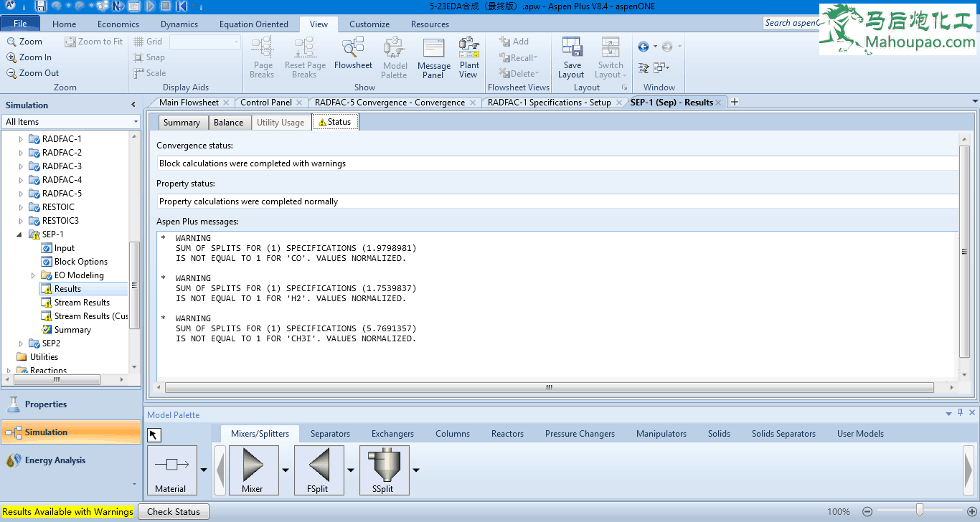Image resolution: width=980 pixels, height=522 pixels.
Task: Open the RADFAC-1 Specifications - Setup tab
Action: click(550, 103)
